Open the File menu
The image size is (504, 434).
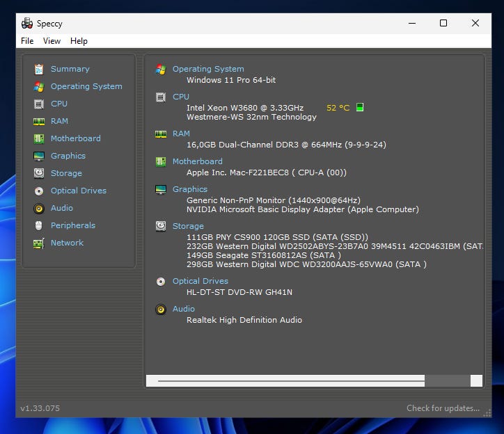pyautogui.click(x=27, y=41)
